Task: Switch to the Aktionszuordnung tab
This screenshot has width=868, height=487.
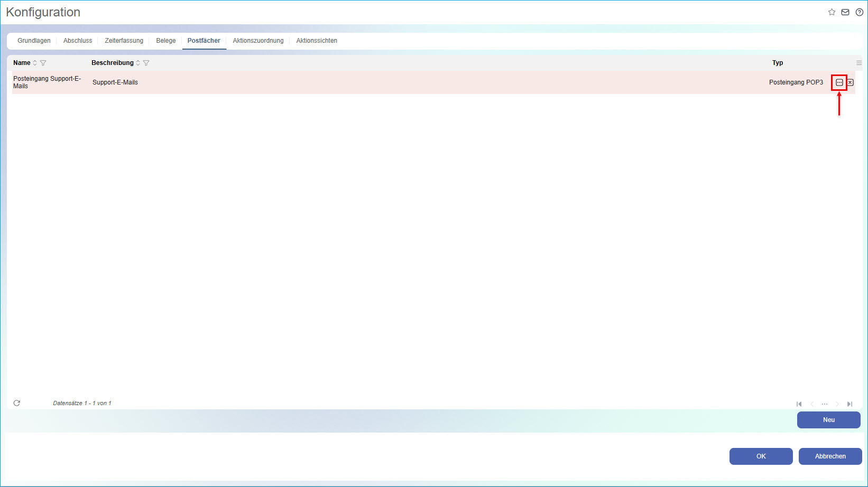Action: pyautogui.click(x=258, y=41)
